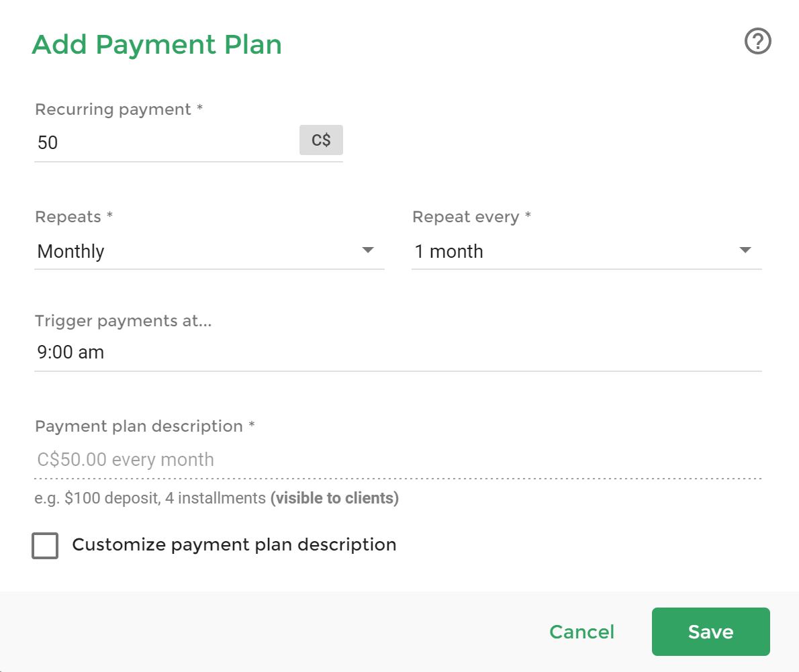The height and width of the screenshot is (672, 799).
Task: Open the Repeat every 1 month dropdown
Action: (577, 252)
